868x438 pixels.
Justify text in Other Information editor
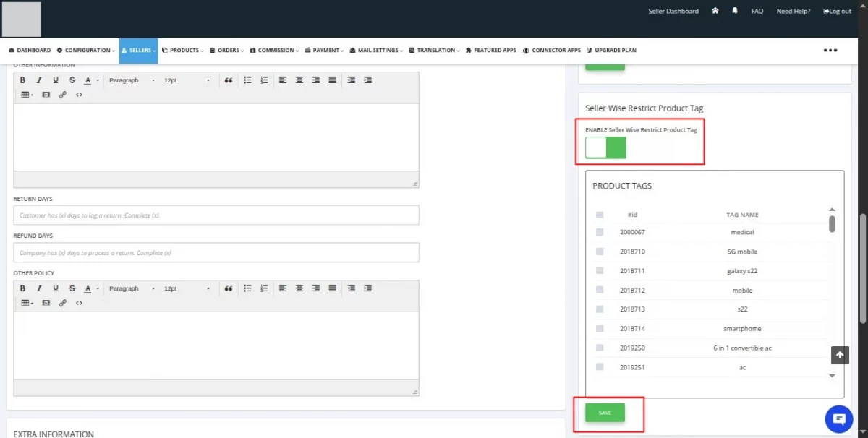[x=333, y=80]
